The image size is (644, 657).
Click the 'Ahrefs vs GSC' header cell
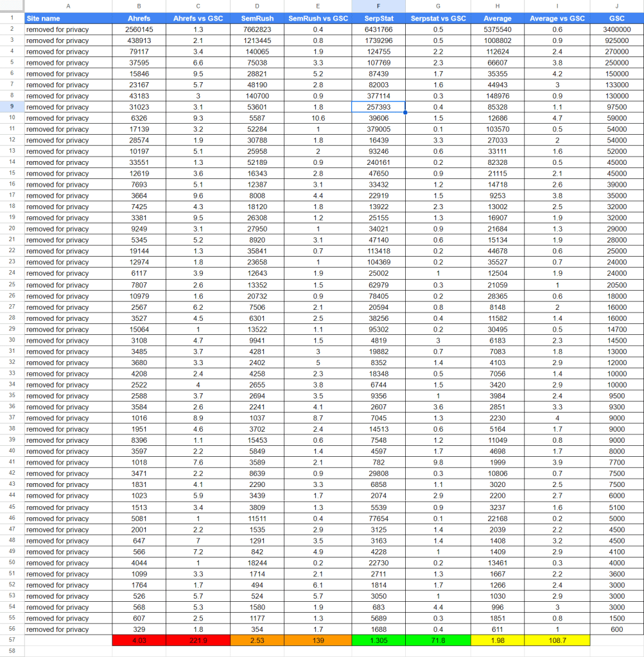[x=198, y=19]
